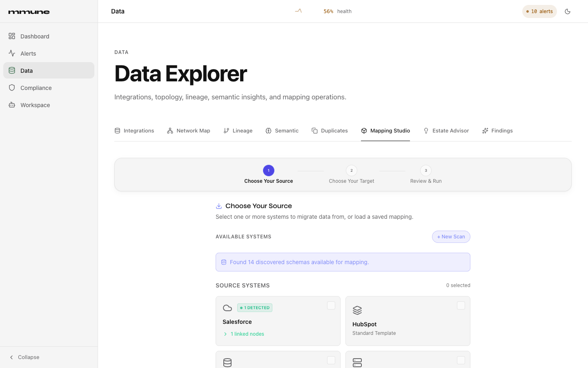Click the HubSpot layers icon
Viewport: 588px width, 368px height.
click(x=357, y=310)
